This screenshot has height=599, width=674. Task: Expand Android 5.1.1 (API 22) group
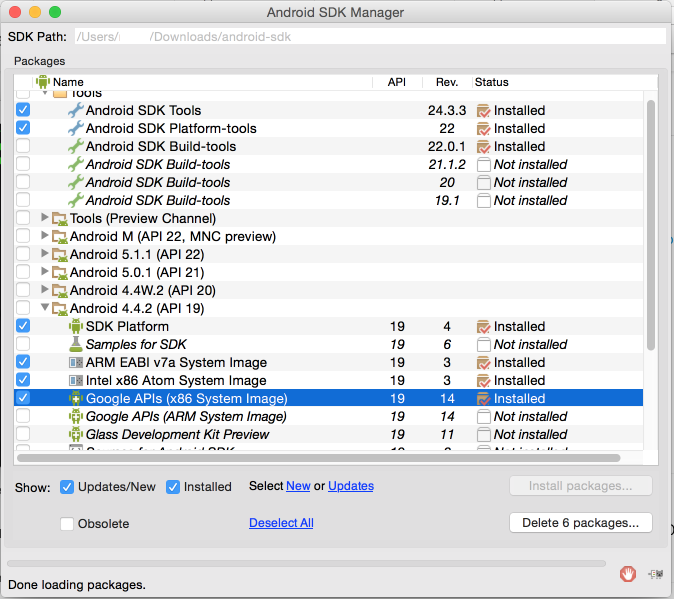[x=44, y=254]
